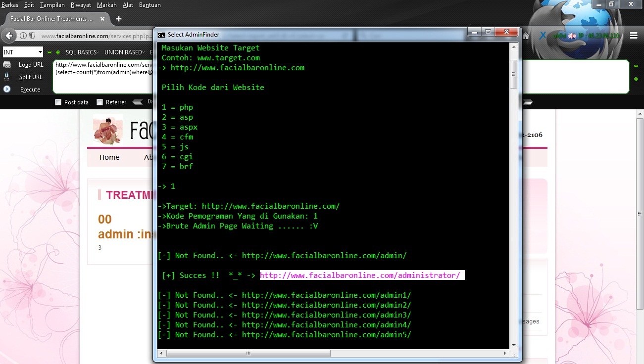Open the Bantuan menu
This screenshot has height=364, width=644.
pos(149,5)
